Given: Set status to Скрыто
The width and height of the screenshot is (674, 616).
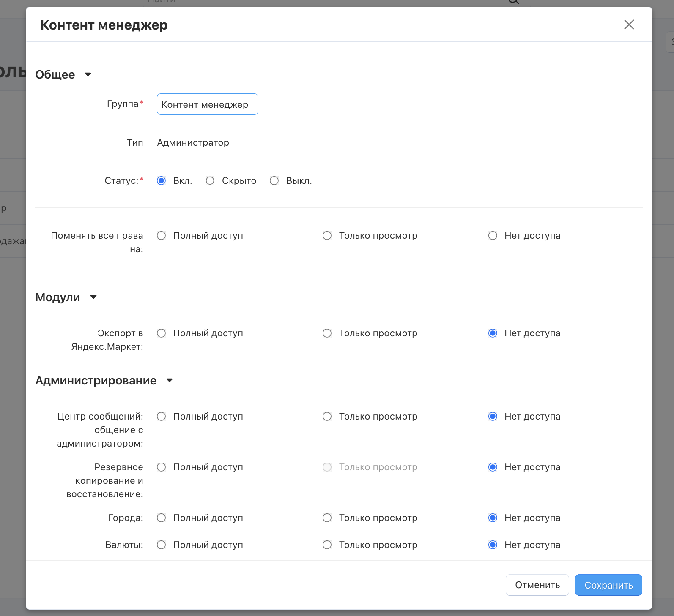Looking at the screenshot, I should click(x=210, y=181).
